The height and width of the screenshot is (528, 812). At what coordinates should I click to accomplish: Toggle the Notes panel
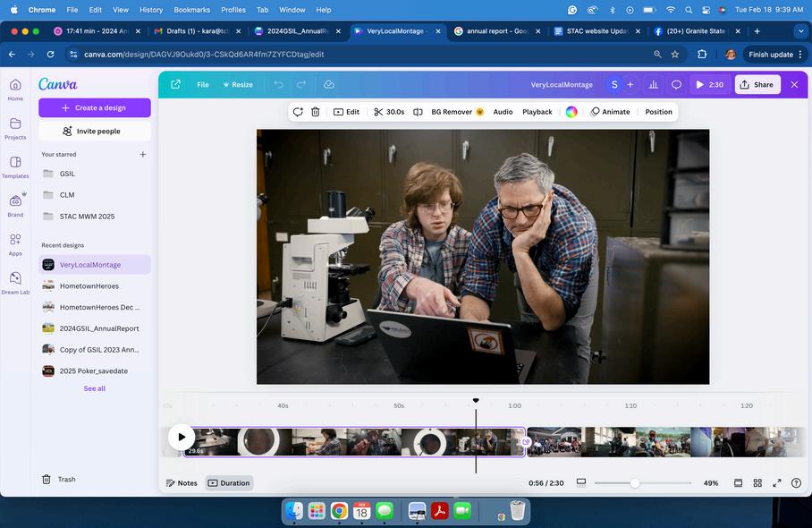pyautogui.click(x=182, y=483)
